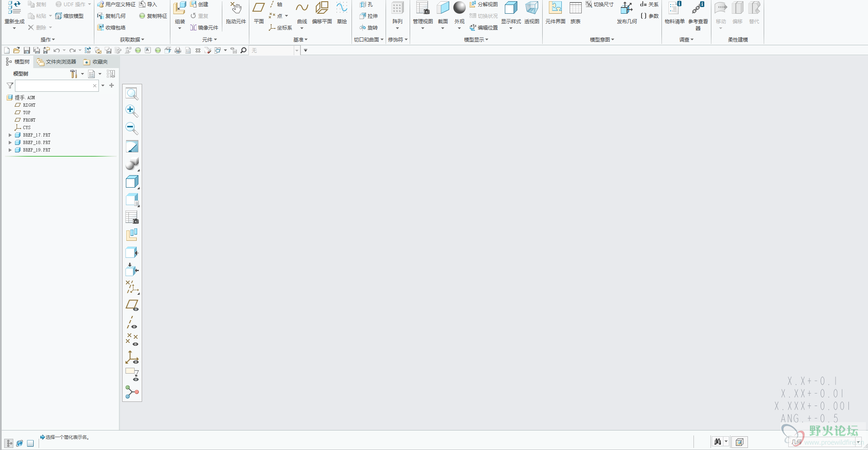
Task: Toggle 切换尺寸 dimension display
Action: click(x=599, y=4)
